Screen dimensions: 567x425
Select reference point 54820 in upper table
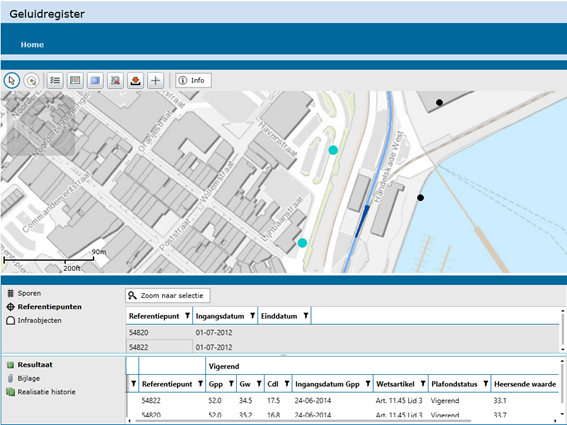pos(138,332)
